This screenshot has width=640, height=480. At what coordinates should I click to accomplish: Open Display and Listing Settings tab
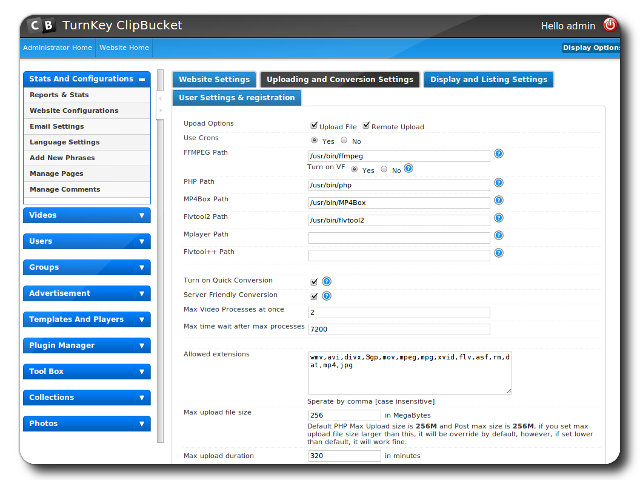click(488, 79)
